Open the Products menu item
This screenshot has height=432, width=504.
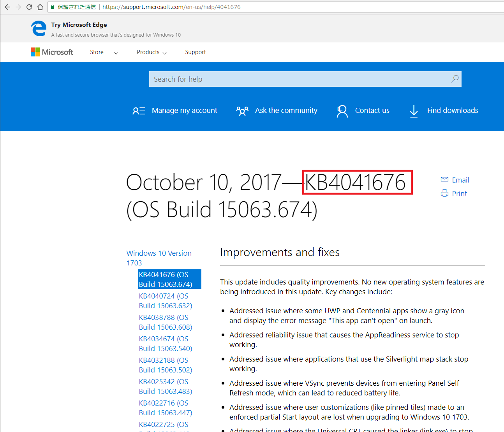pyautogui.click(x=148, y=52)
